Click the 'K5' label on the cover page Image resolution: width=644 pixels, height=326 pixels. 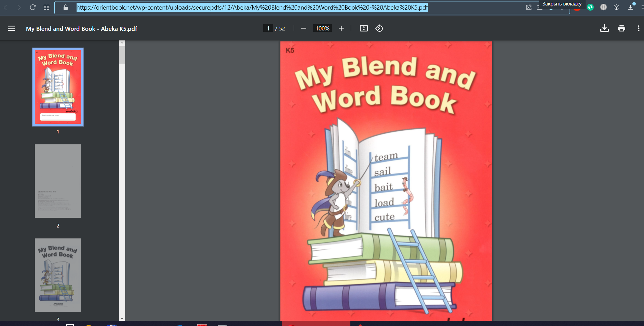[290, 50]
